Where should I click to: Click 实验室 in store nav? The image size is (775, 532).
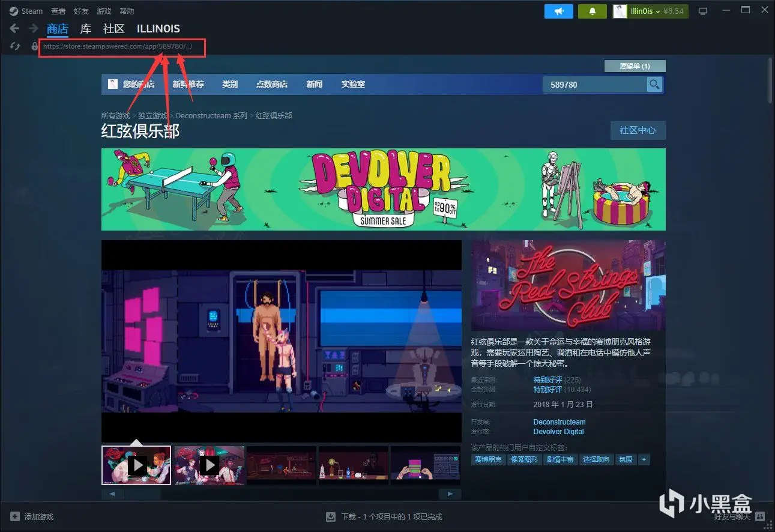pos(353,84)
